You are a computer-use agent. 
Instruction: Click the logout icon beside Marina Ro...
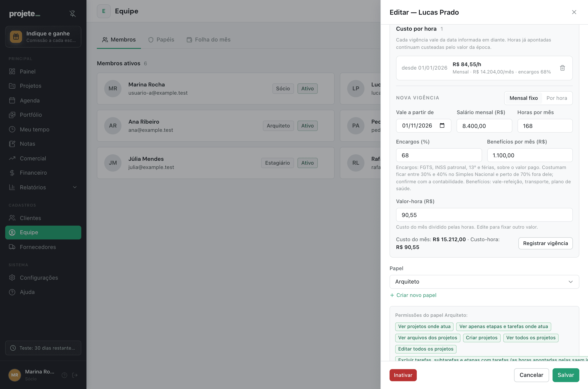pos(75,375)
